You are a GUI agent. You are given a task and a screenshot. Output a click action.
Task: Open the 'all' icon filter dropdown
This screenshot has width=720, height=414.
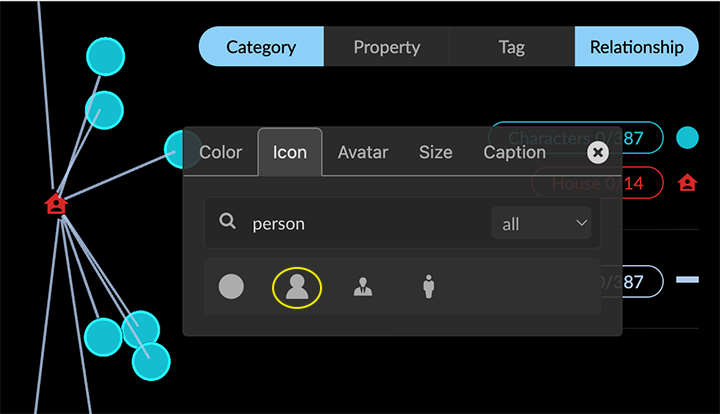pos(540,223)
